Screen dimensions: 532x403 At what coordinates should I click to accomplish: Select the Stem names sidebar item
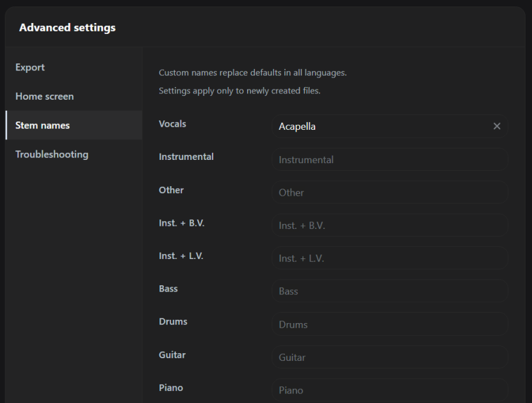74,125
